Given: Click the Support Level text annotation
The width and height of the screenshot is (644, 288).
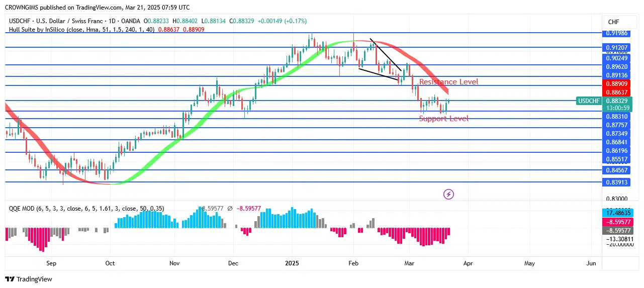Looking at the screenshot, I should [x=443, y=119].
